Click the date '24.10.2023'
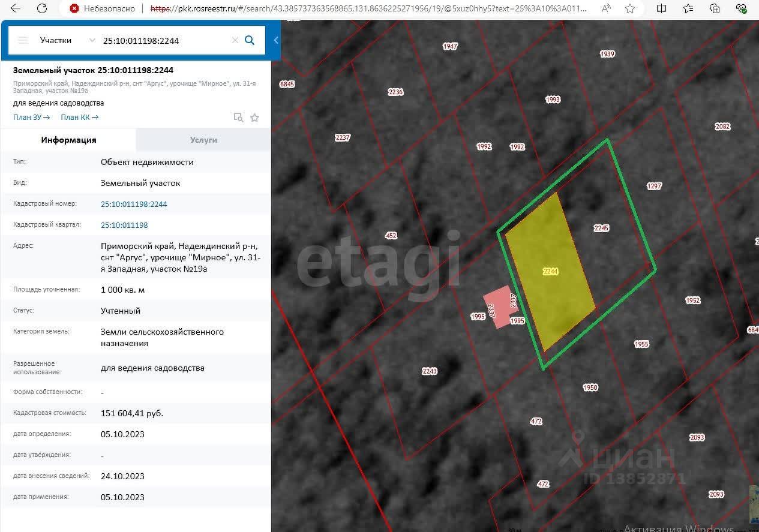The image size is (759, 532). click(x=122, y=476)
